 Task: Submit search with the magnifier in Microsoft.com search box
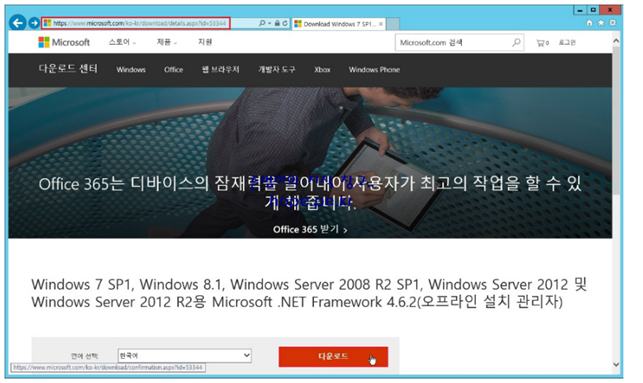tap(516, 42)
